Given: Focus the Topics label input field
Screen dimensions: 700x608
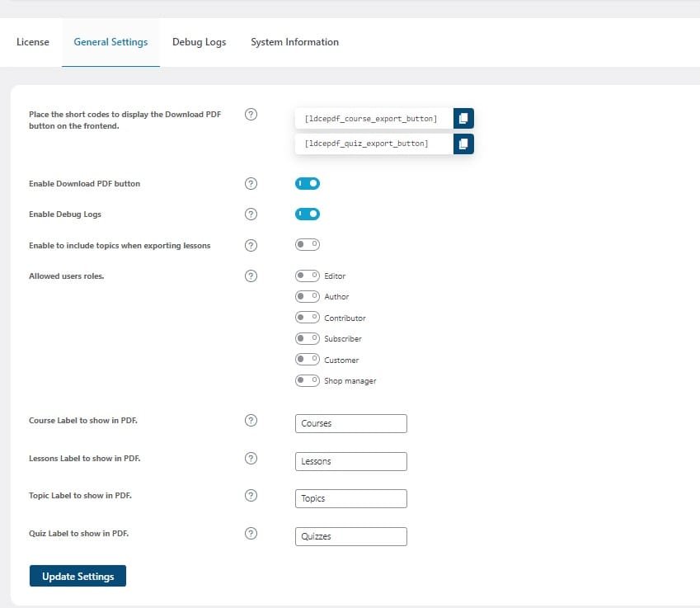Looking at the screenshot, I should (351, 498).
